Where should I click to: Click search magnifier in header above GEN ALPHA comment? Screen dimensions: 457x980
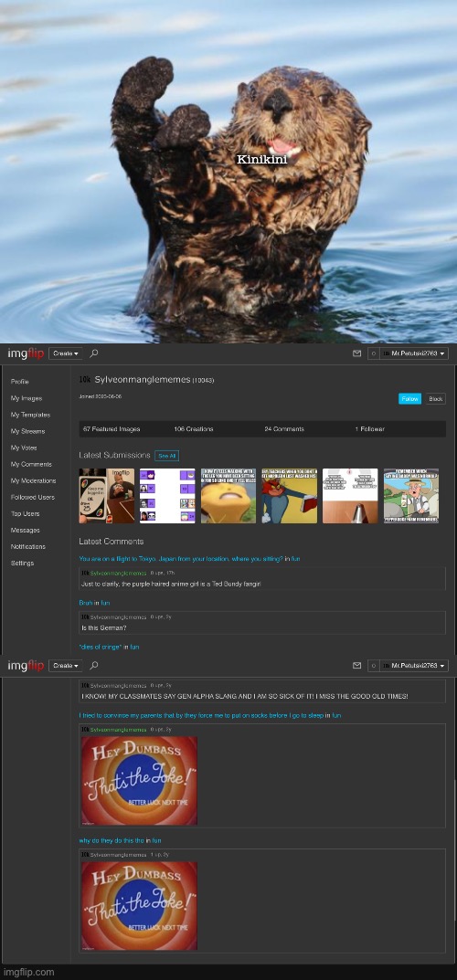pos(94,666)
